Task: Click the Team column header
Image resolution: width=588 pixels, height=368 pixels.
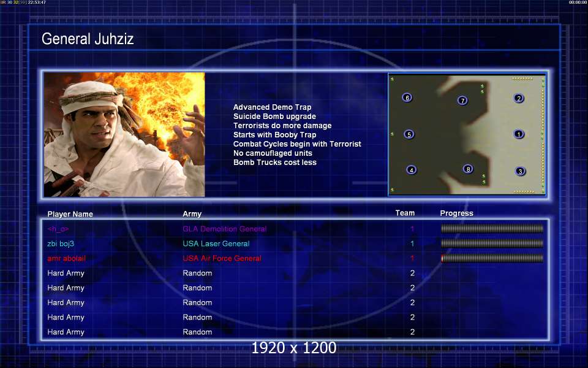Action: (x=405, y=213)
